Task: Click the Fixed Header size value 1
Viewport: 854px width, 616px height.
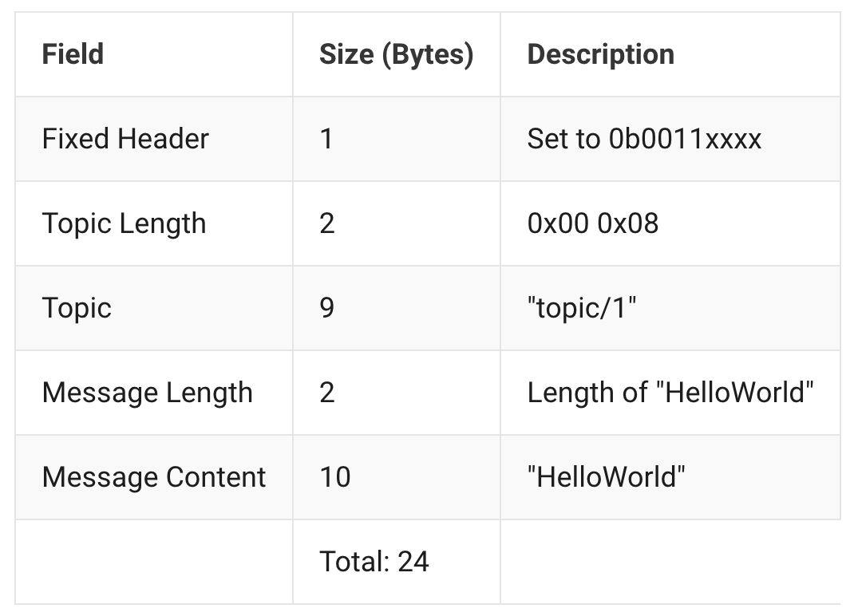Action: [x=326, y=139]
